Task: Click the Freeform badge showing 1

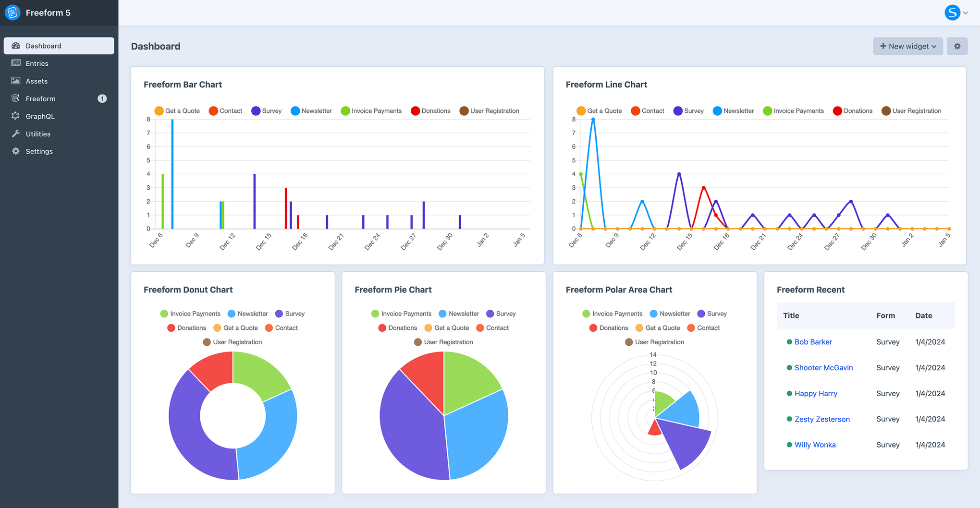Action: click(x=102, y=98)
